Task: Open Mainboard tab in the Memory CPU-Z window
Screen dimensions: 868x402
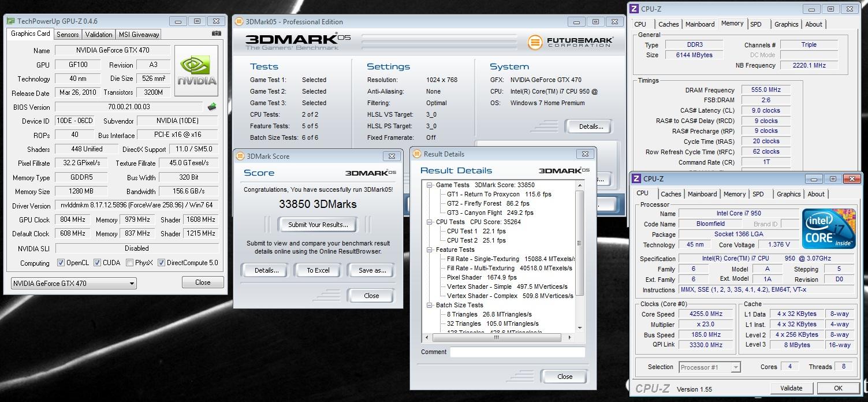Action: point(700,24)
